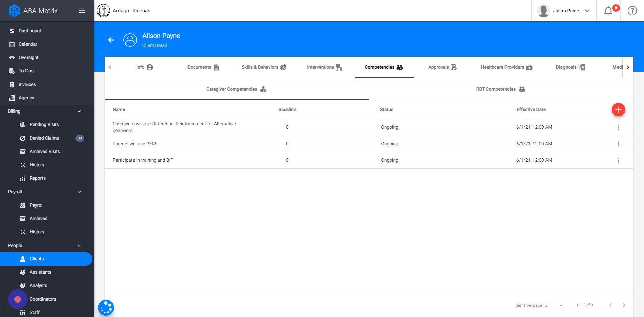Click the Baseline column header
Screen dimensions: 644x317
287,110
